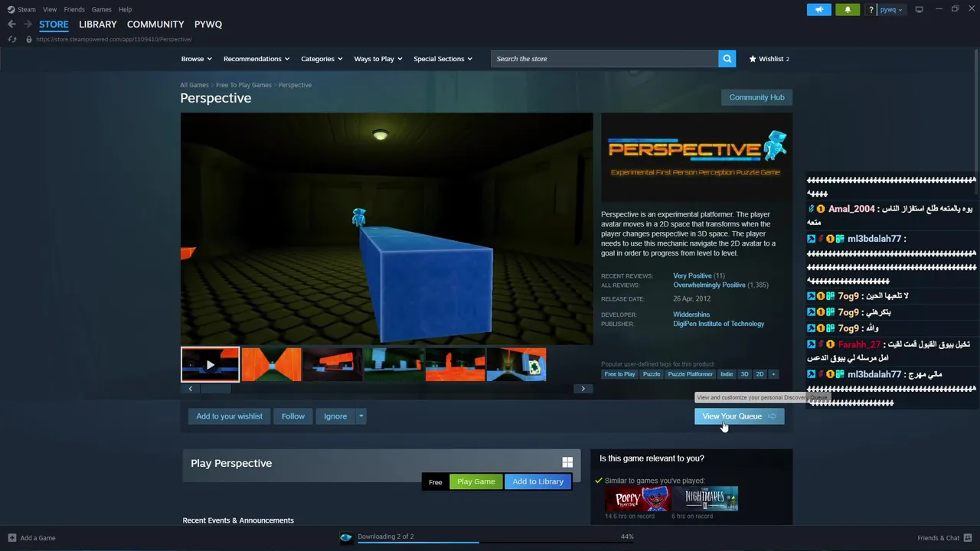Image resolution: width=980 pixels, height=551 pixels.
Task: Click the forward navigation arrow
Action: point(28,24)
